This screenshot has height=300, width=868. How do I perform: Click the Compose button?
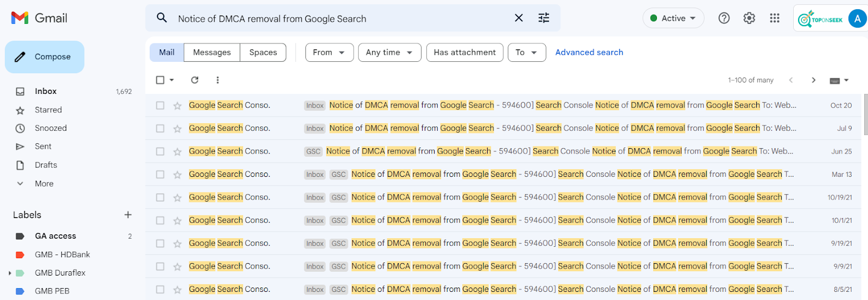tap(44, 56)
